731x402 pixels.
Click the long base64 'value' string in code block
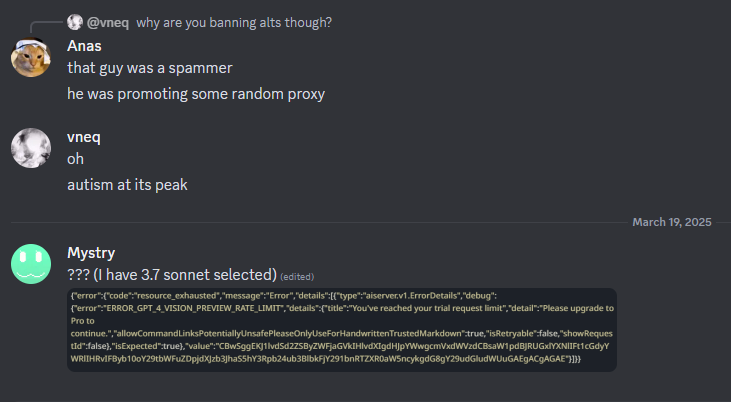340,352
